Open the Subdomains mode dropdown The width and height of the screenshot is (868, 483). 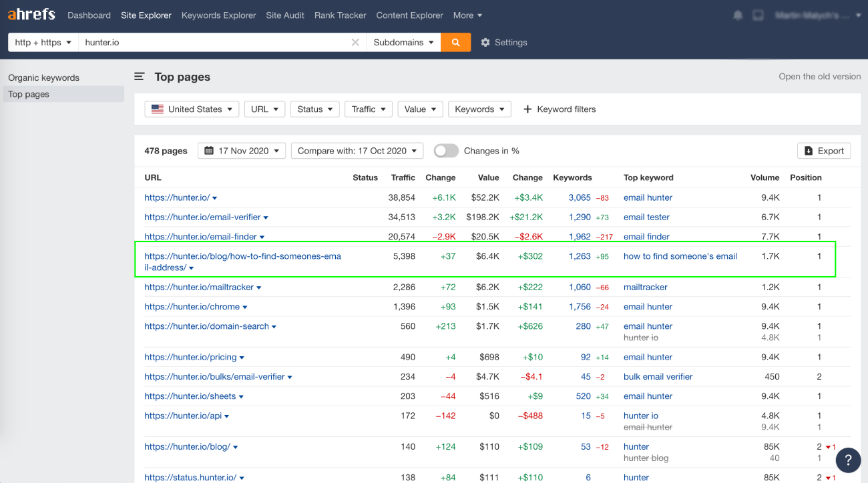click(x=403, y=42)
